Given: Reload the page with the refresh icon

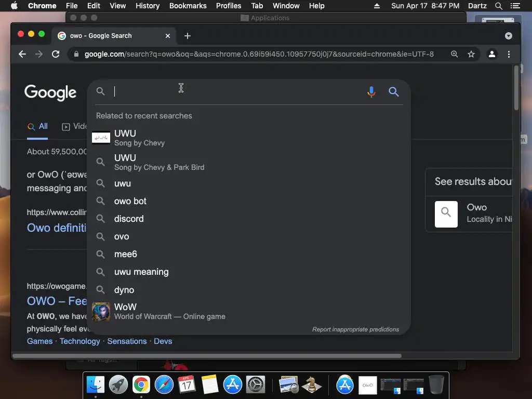Looking at the screenshot, I should (56, 54).
